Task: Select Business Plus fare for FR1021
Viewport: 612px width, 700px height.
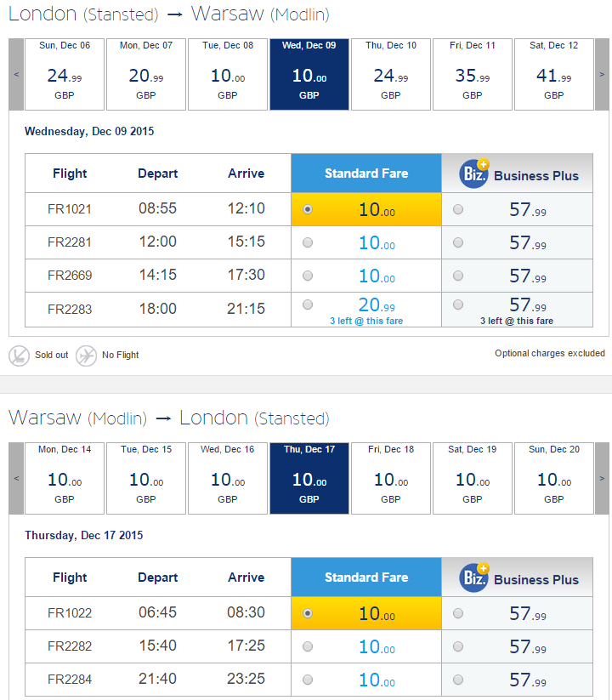Action: click(x=458, y=209)
